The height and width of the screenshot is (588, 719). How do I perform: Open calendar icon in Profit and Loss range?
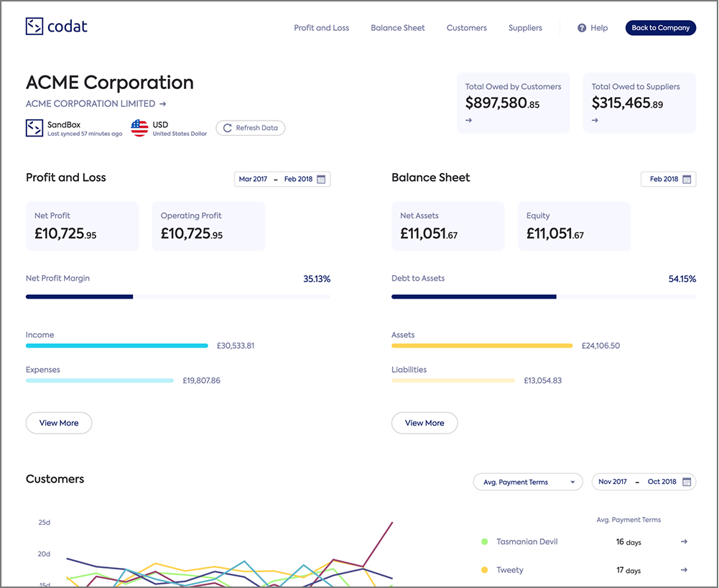tap(321, 179)
